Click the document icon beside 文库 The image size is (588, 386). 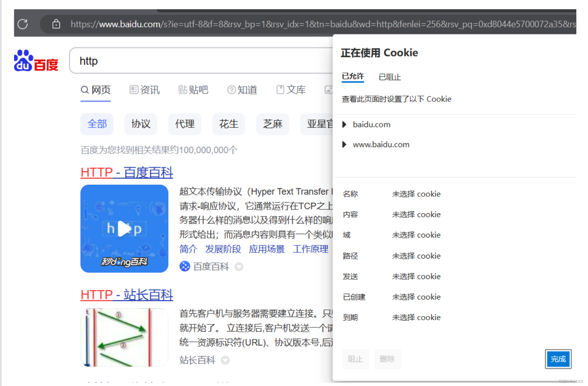pos(280,90)
